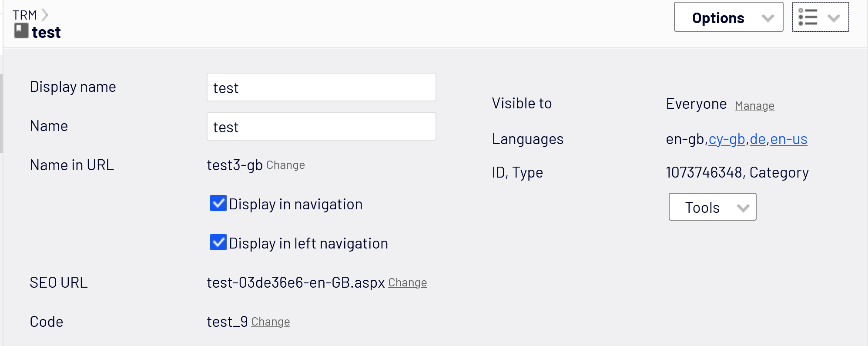Toggle Display in left navigation checkbox
The width and height of the screenshot is (868, 346).
tap(218, 242)
